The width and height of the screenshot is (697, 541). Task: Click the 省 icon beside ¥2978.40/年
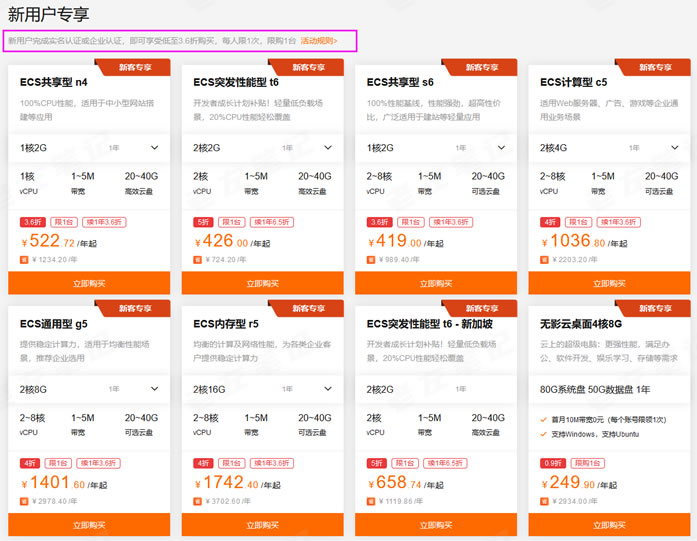[24, 501]
